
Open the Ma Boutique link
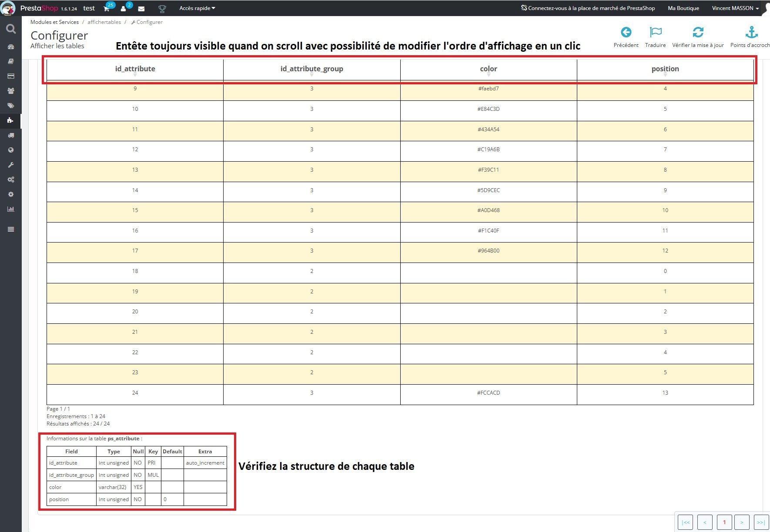[x=683, y=8]
